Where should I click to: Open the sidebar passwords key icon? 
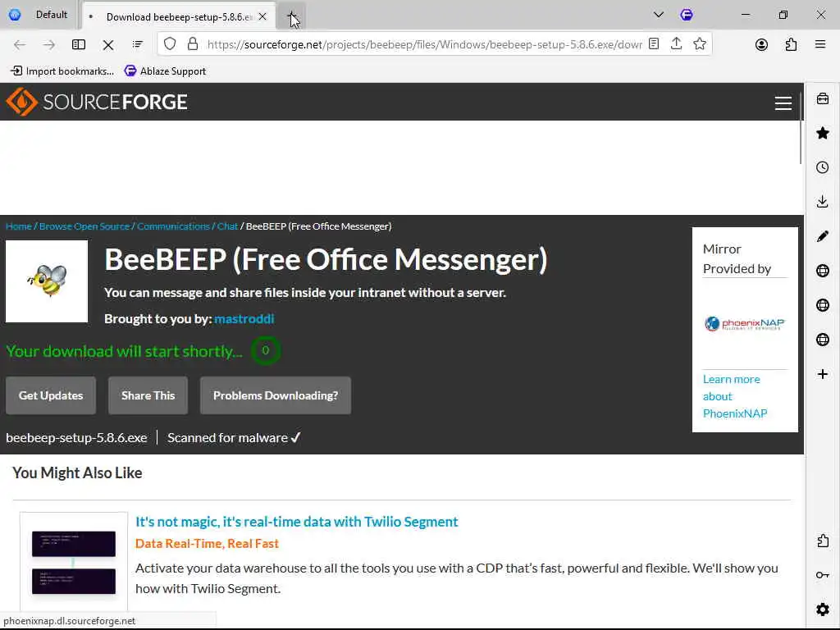[x=822, y=575]
